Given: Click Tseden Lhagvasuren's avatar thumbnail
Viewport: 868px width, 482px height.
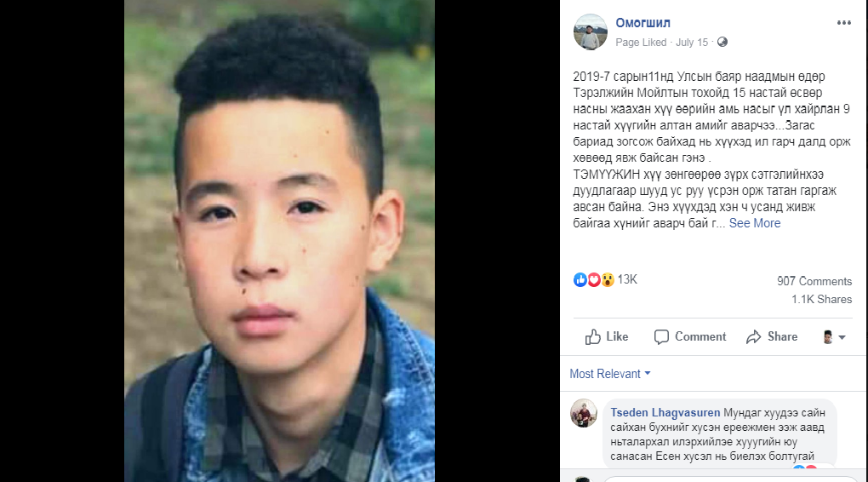Looking at the screenshot, I should (x=584, y=413).
